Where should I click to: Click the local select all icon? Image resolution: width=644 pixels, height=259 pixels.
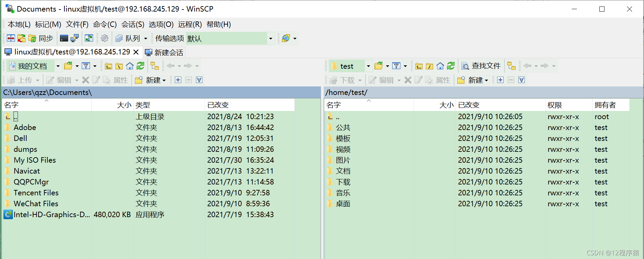[199, 80]
